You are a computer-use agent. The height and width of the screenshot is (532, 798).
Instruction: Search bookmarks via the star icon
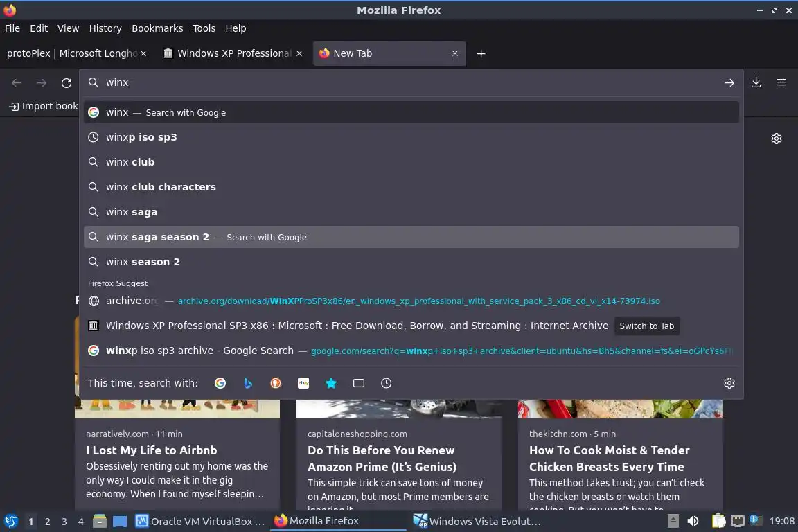coord(331,383)
